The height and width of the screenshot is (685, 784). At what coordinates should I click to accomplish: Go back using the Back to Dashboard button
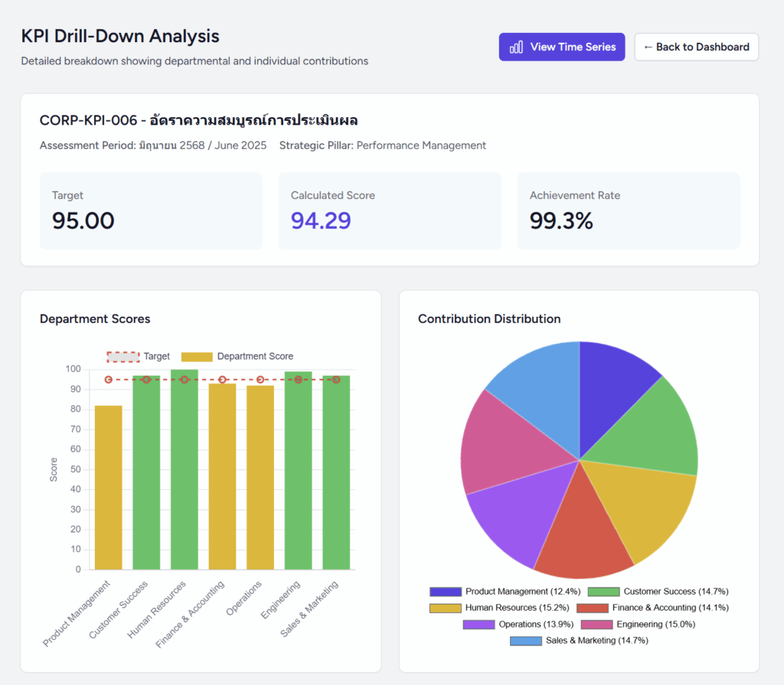point(696,47)
